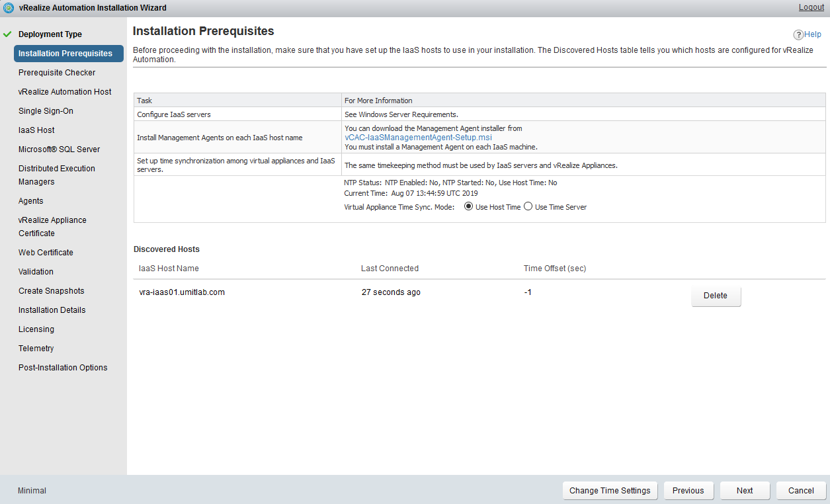Select the Licensing step in sidebar
The width and height of the screenshot is (830, 504).
coord(36,329)
